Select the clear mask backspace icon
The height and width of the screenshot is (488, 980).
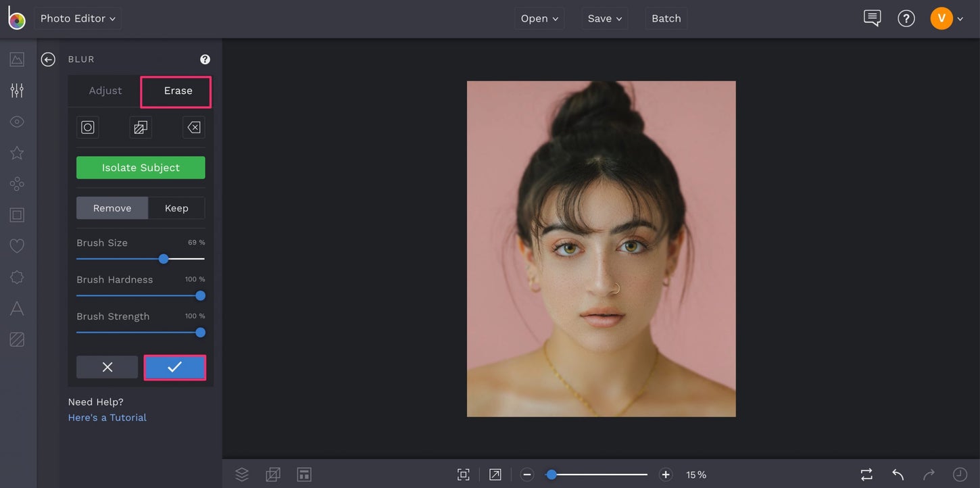coord(193,126)
